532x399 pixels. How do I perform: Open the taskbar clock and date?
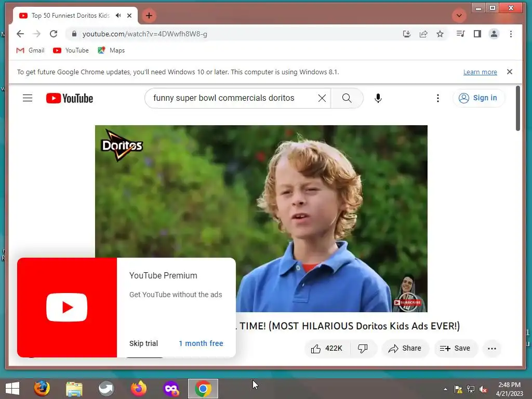click(x=509, y=389)
